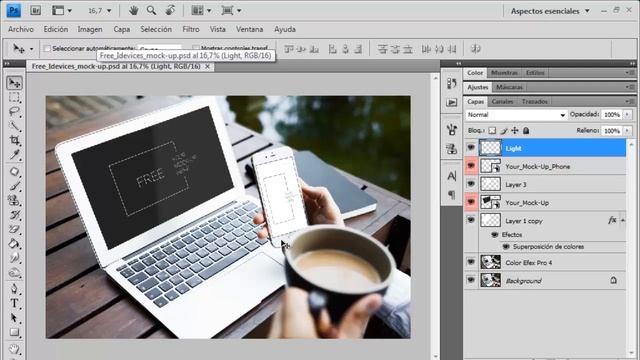Open the Imagen menu
This screenshot has width=640, height=360.
point(90,29)
